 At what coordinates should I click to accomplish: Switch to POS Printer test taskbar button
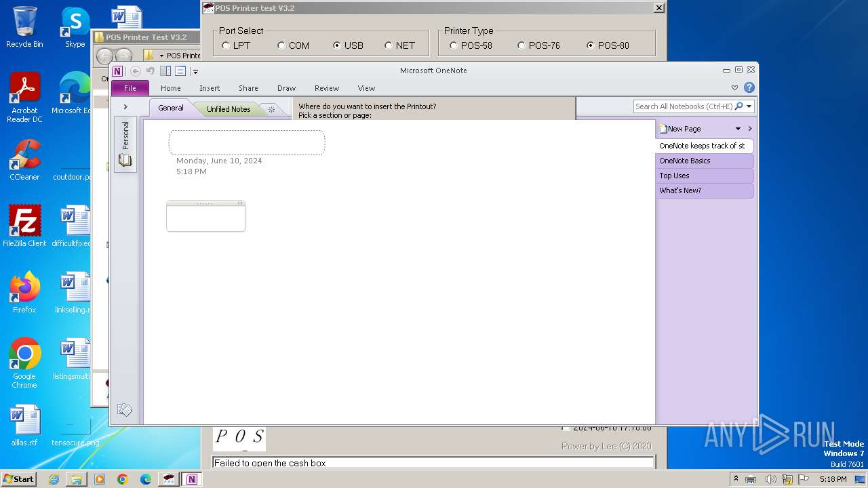point(169,479)
